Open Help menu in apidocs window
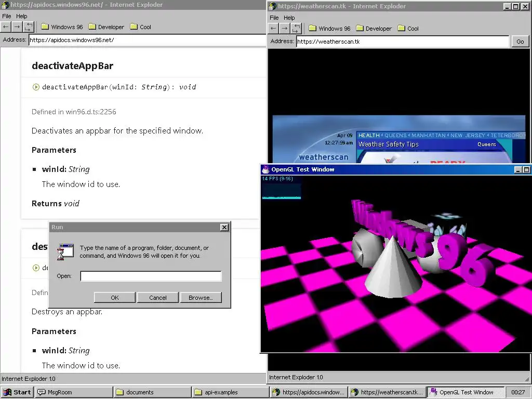Image resolution: width=532 pixels, height=399 pixels. (22, 16)
